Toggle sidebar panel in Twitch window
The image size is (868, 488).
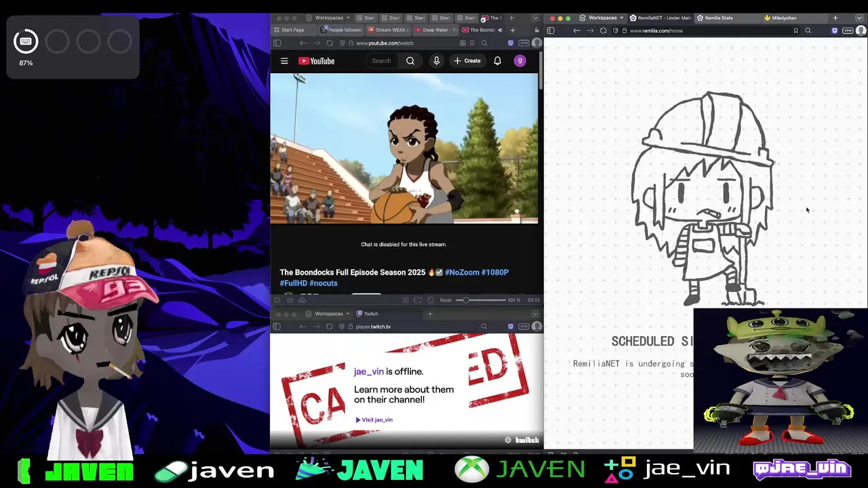[x=277, y=327]
